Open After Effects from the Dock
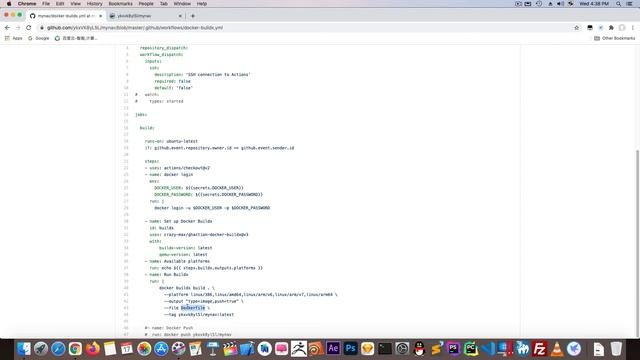Screen dimensions: 640x360 [333, 349]
